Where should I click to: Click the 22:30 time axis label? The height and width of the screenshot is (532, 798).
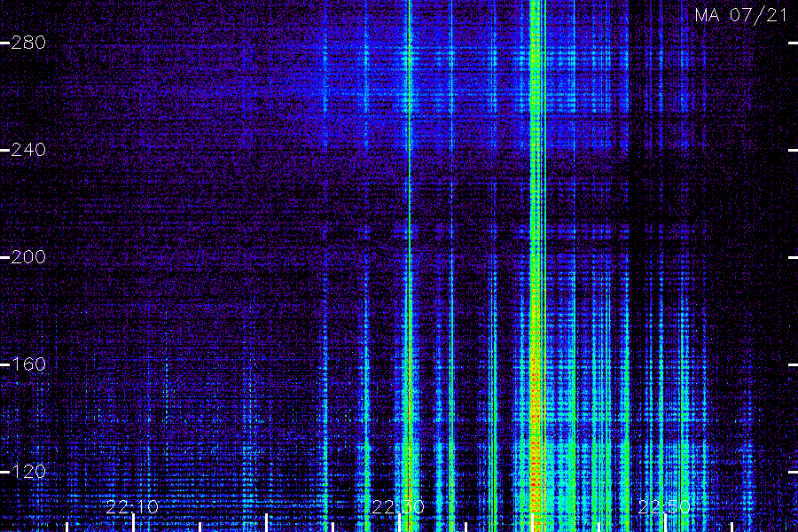pos(398,507)
